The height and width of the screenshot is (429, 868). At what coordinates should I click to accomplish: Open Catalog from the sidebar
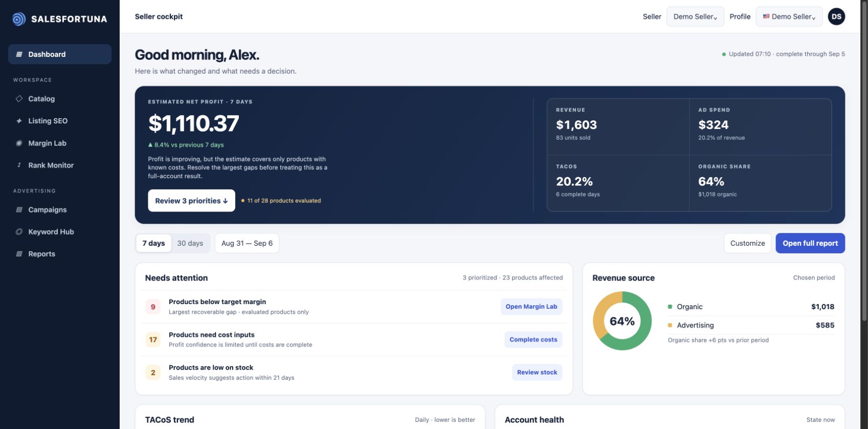click(x=60, y=99)
